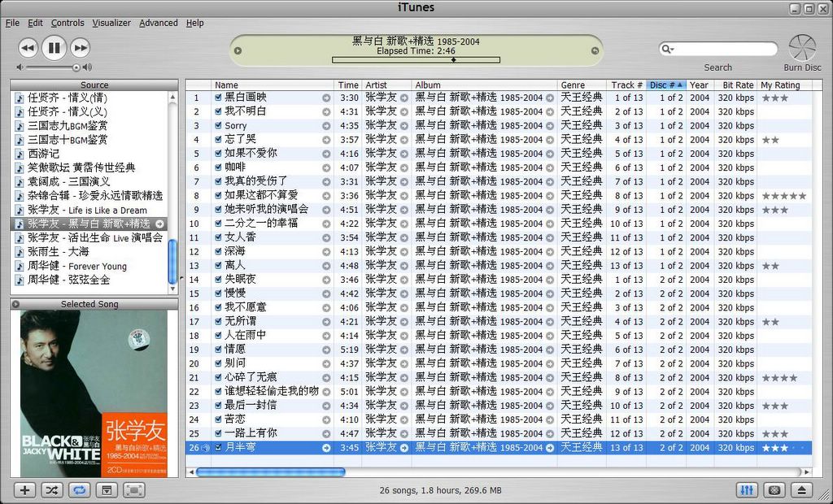The width and height of the screenshot is (833, 504).
Task: Open the search options magnifier dropdown
Action: pos(668,50)
